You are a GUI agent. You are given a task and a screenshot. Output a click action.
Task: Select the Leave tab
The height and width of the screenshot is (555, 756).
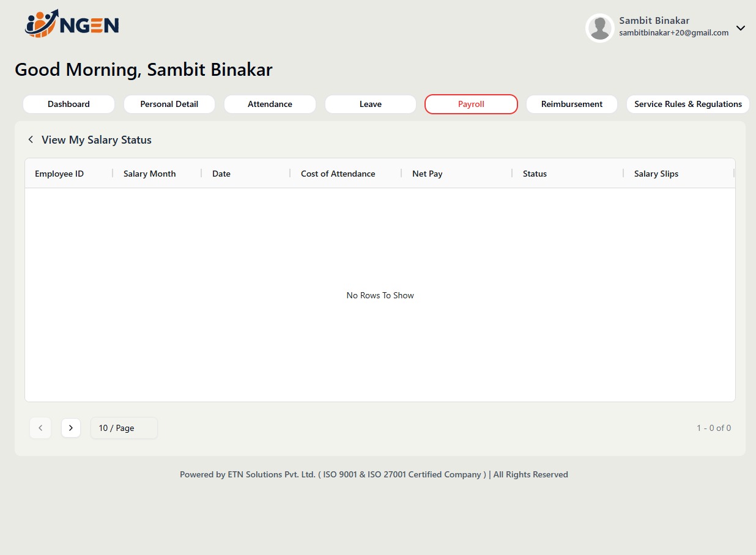click(x=371, y=104)
